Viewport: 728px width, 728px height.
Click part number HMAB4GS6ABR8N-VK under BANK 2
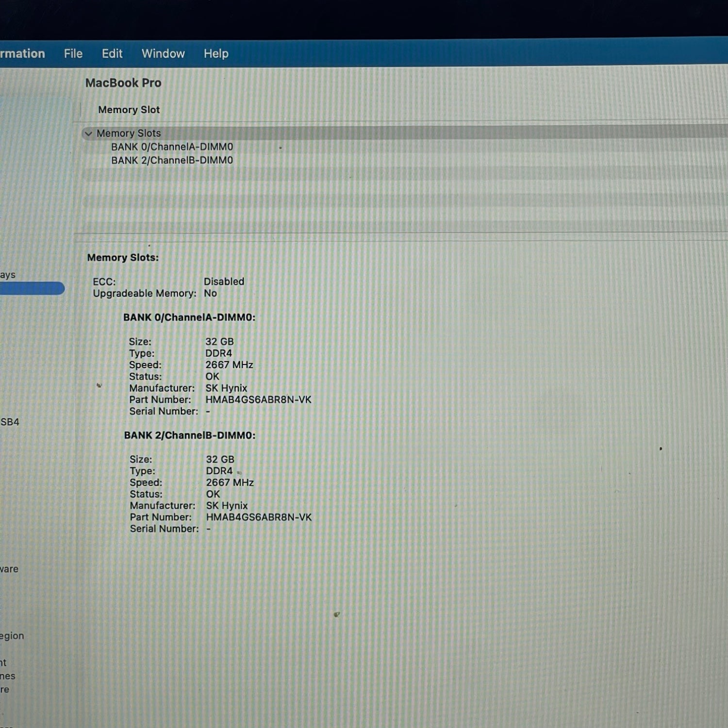coord(259,517)
